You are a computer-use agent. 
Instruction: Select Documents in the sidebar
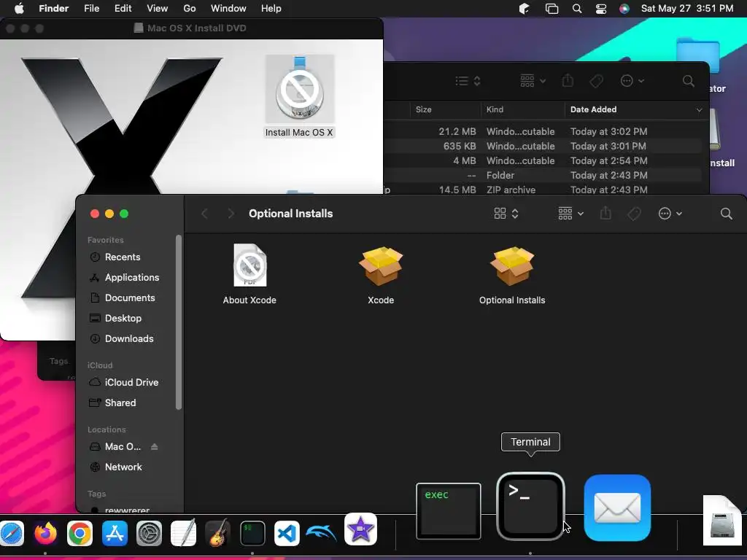[130, 298]
